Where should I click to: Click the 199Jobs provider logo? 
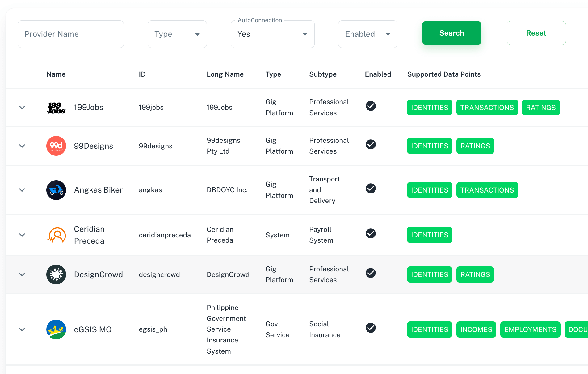pos(56,108)
